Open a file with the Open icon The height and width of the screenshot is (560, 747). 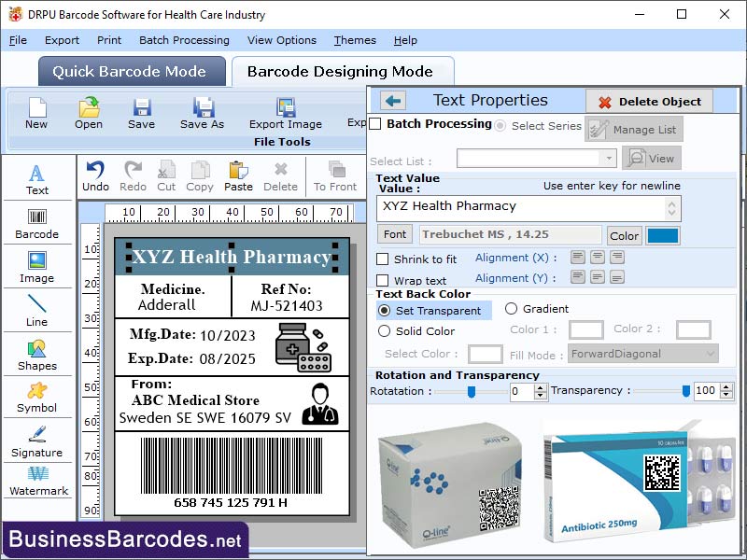pyautogui.click(x=88, y=112)
